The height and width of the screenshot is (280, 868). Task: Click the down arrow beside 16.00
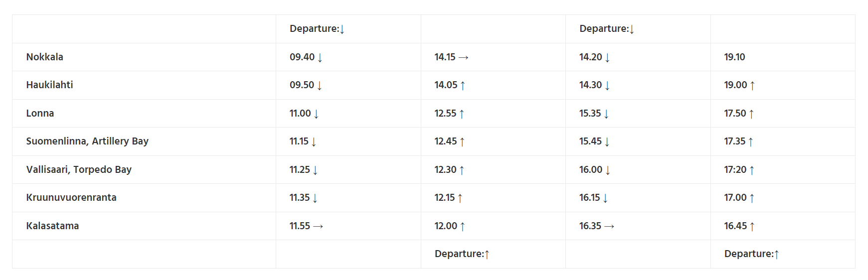point(608,170)
